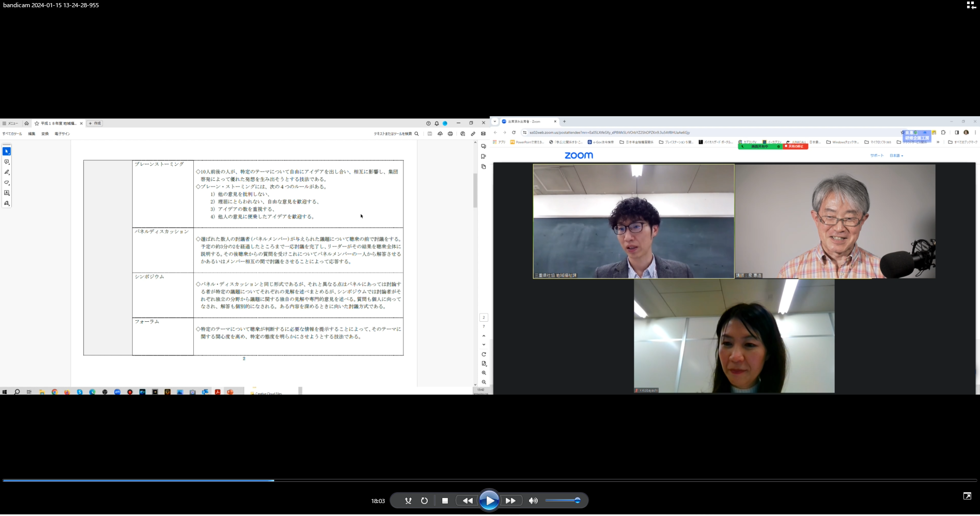Viewport: 980px width, 516px height.
Task: Select the signature stamp tool in Acrobat
Action: tap(7, 203)
